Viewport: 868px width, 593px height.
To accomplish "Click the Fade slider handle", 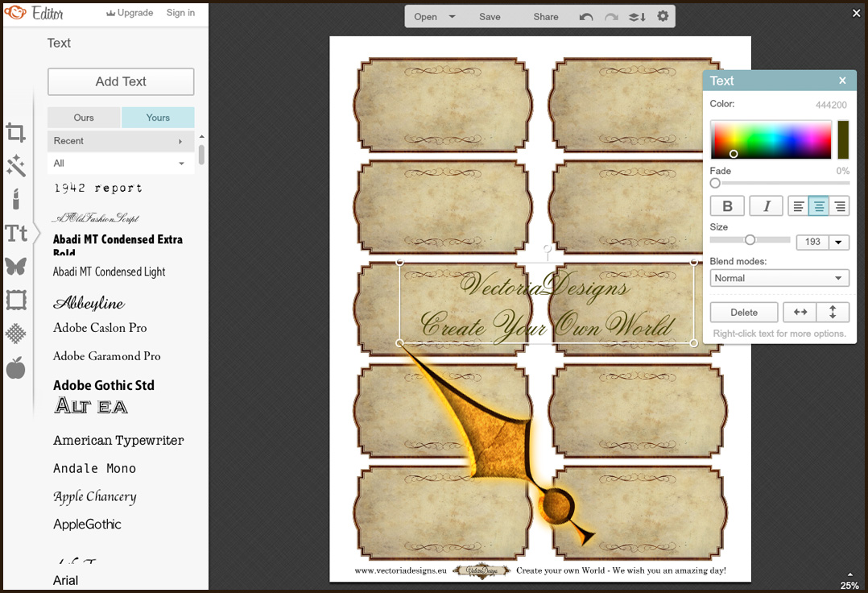I will pyautogui.click(x=715, y=183).
